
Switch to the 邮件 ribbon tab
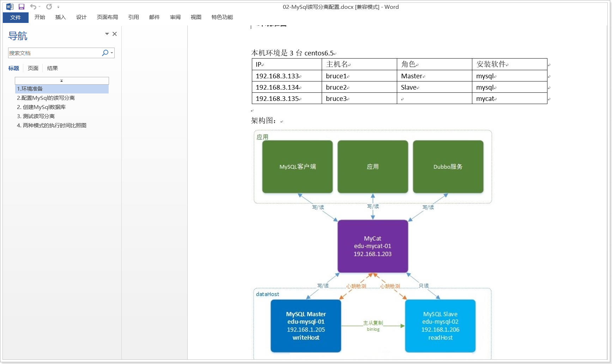pos(154,17)
